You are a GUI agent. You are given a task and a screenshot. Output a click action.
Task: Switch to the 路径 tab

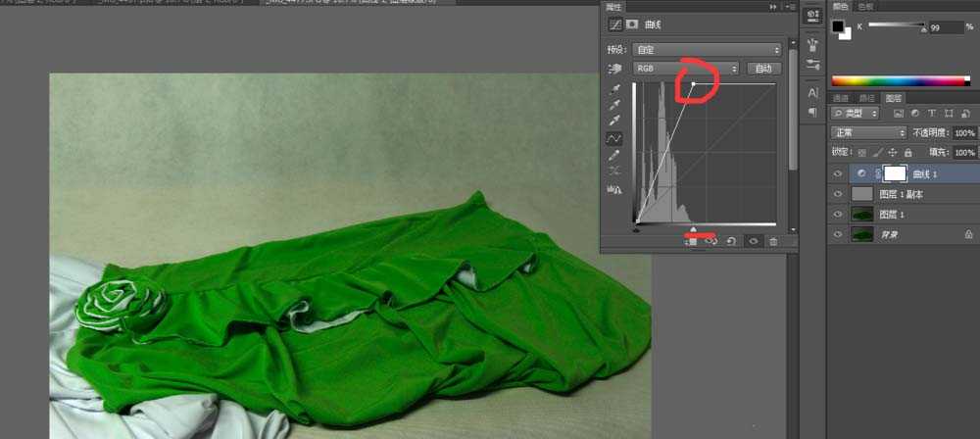click(x=866, y=98)
